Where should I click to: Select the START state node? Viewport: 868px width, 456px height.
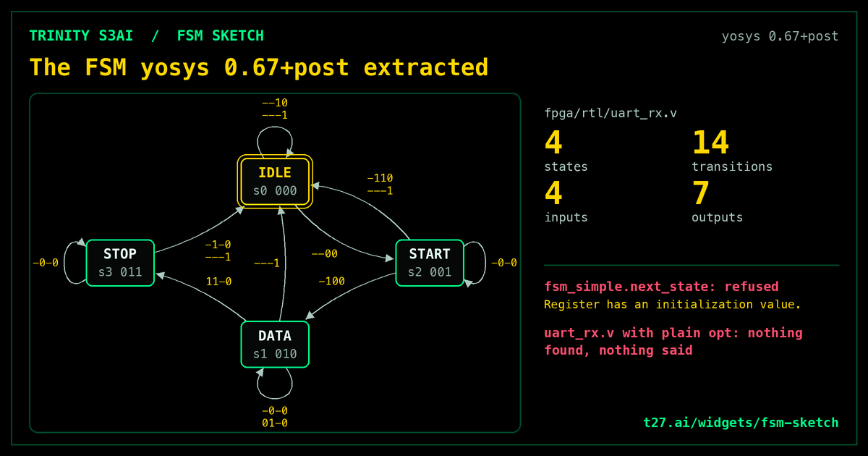point(430,263)
